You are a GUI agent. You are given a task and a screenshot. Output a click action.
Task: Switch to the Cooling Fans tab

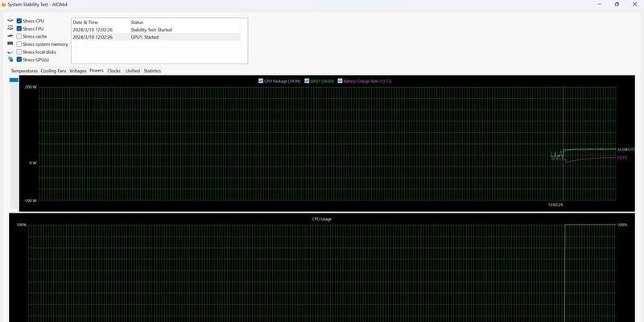53,71
